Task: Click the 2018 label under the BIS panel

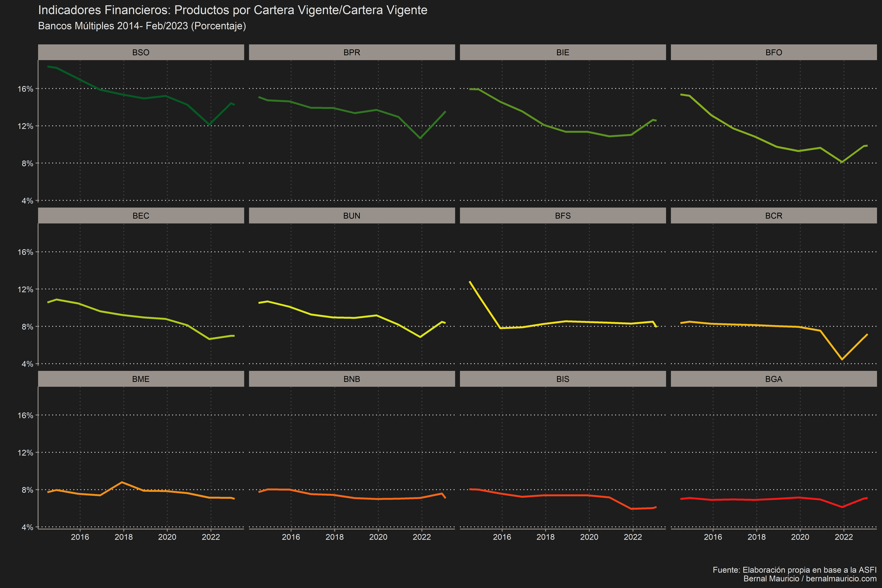Action: [546, 537]
